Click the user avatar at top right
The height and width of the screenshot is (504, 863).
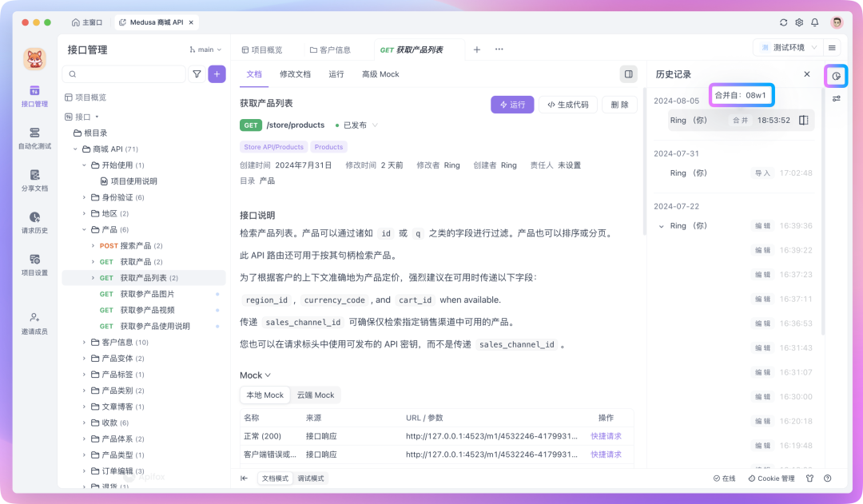click(x=837, y=22)
